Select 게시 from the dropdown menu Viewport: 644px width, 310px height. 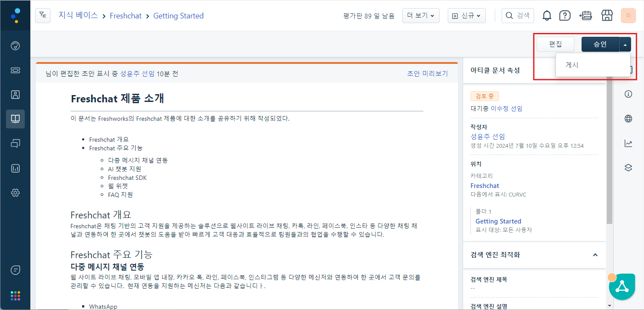(x=593, y=65)
